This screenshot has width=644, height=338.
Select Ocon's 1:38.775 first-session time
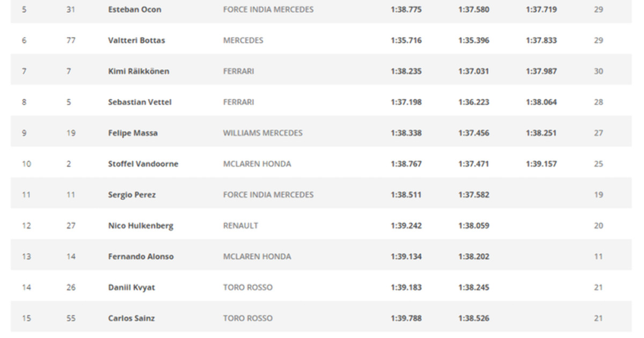click(x=406, y=10)
